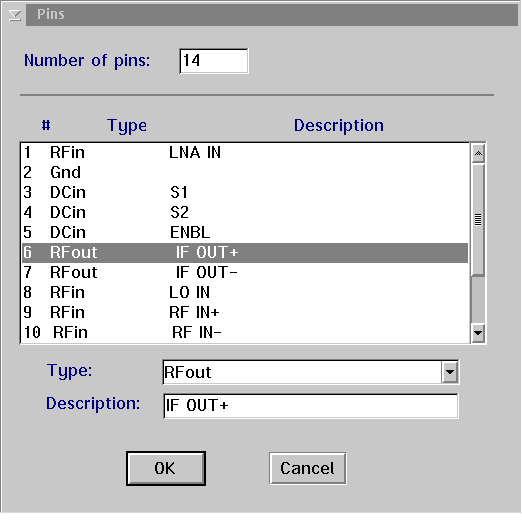
Task: Select pin 9 RF IN+ row
Action: (x=245, y=313)
